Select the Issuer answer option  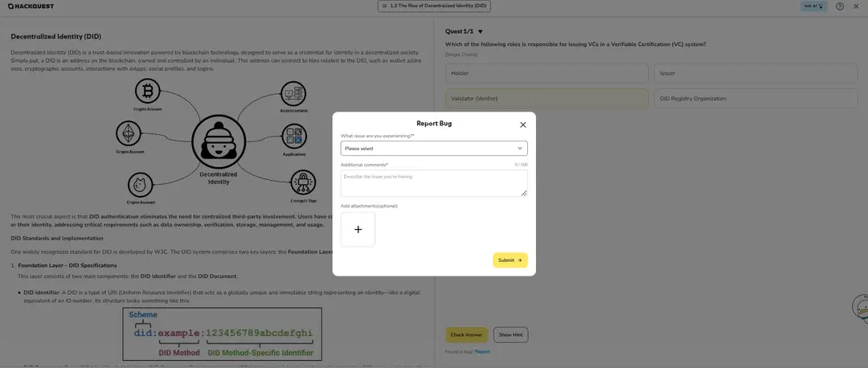tap(755, 74)
